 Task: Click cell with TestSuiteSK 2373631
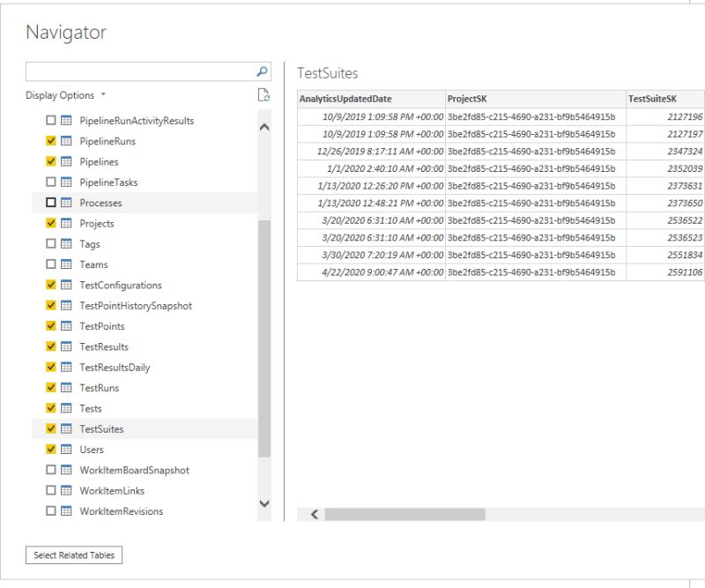click(x=665, y=186)
